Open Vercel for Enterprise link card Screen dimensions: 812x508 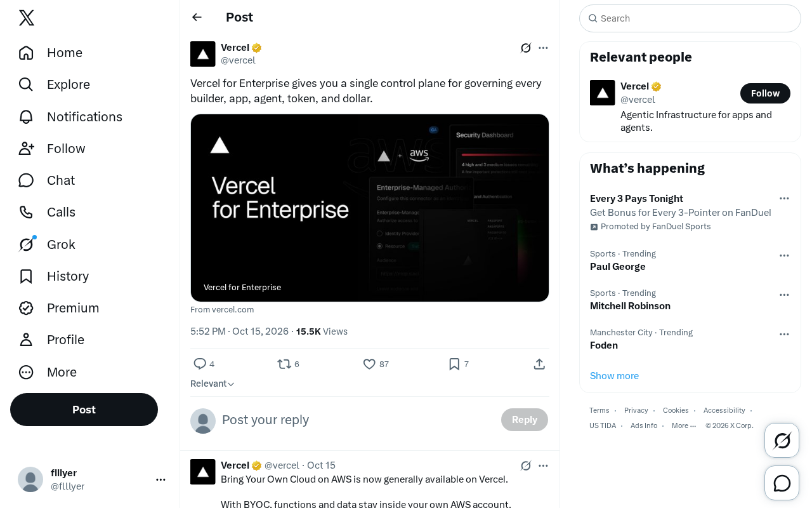[370, 208]
